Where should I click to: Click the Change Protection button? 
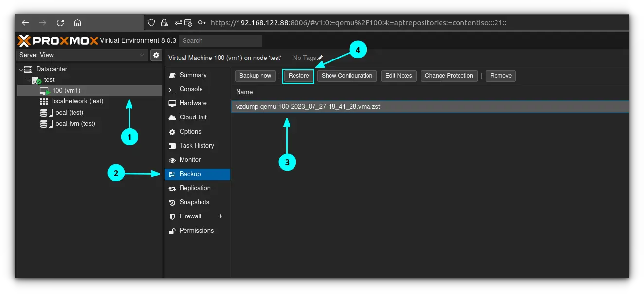point(449,76)
